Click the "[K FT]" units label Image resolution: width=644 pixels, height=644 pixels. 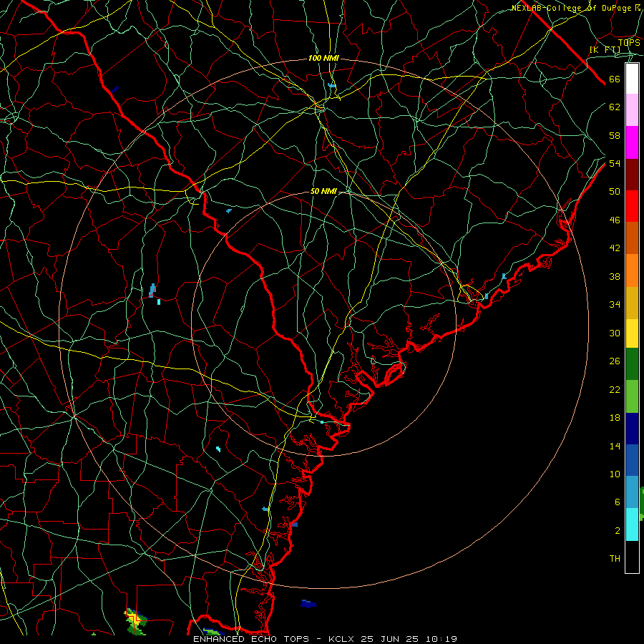click(x=605, y=50)
